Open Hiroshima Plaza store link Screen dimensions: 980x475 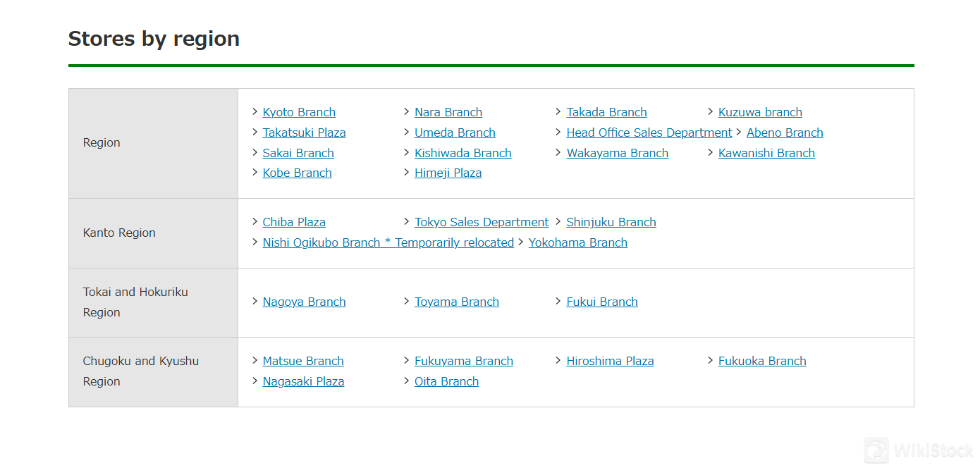pyautogui.click(x=611, y=361)
